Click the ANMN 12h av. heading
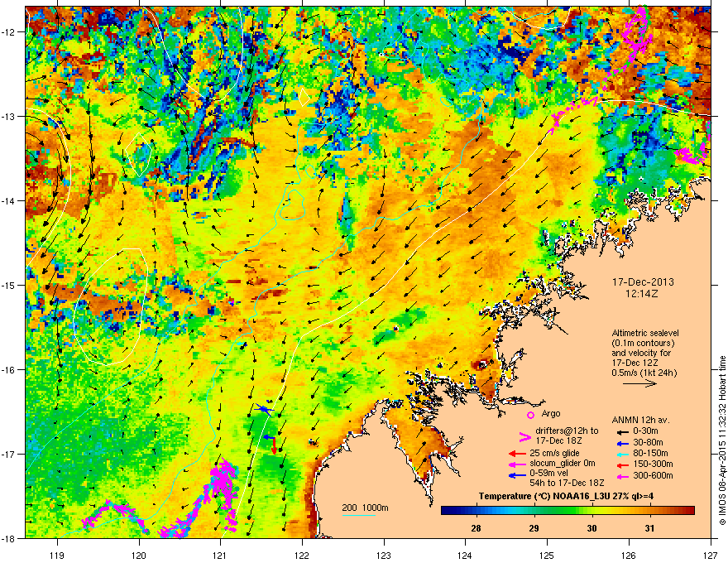 tap(640, 420)
